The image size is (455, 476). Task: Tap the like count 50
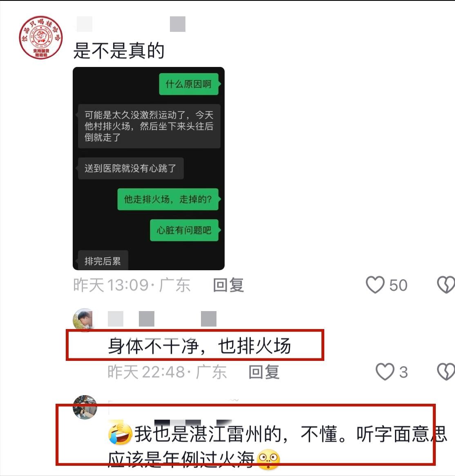(x=398, y=285)
